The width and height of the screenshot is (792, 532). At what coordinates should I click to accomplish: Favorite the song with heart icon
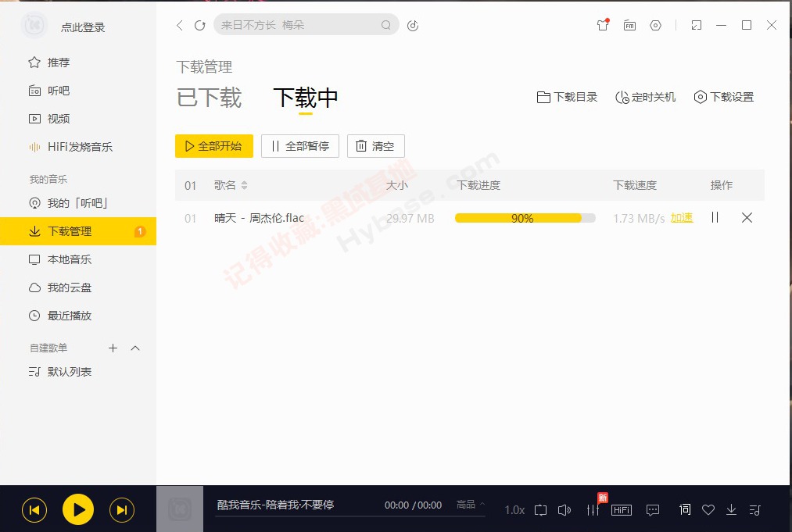tap(708, 510)
